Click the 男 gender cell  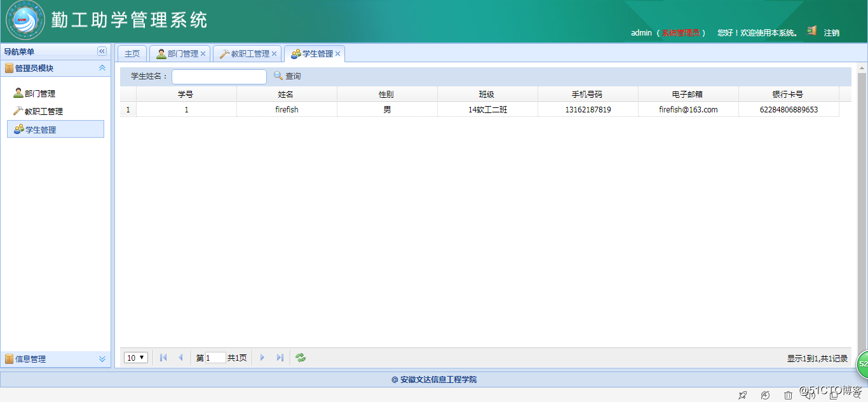coord(387,109)
